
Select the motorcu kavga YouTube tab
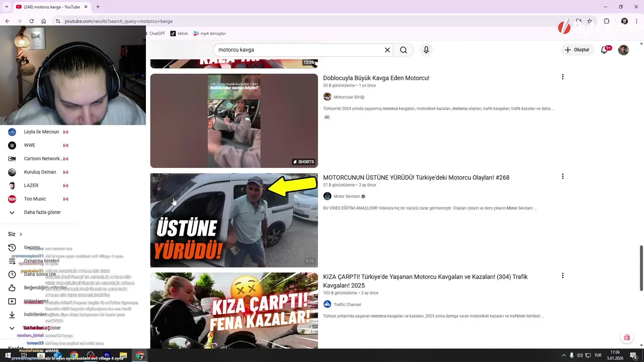pyautogui.click(x=51, y=7)
